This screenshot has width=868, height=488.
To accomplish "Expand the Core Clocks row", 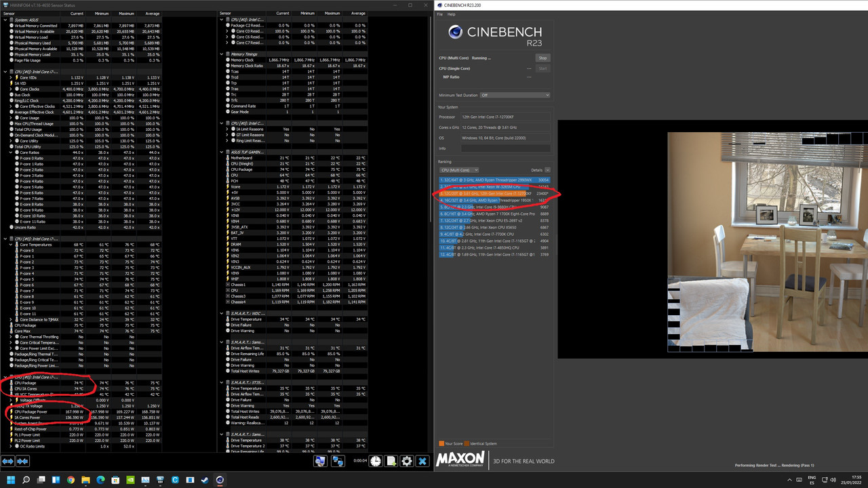I will (11, 89).
